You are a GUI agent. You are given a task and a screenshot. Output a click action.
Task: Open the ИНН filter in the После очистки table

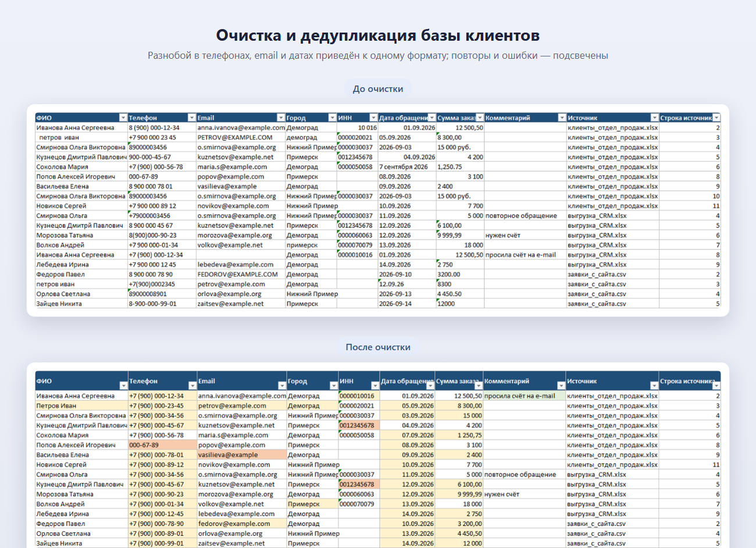coord(375,386)
